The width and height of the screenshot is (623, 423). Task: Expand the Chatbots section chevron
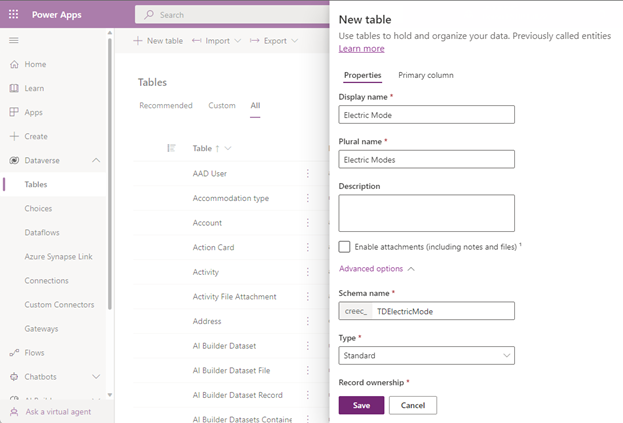coord(96,377)
